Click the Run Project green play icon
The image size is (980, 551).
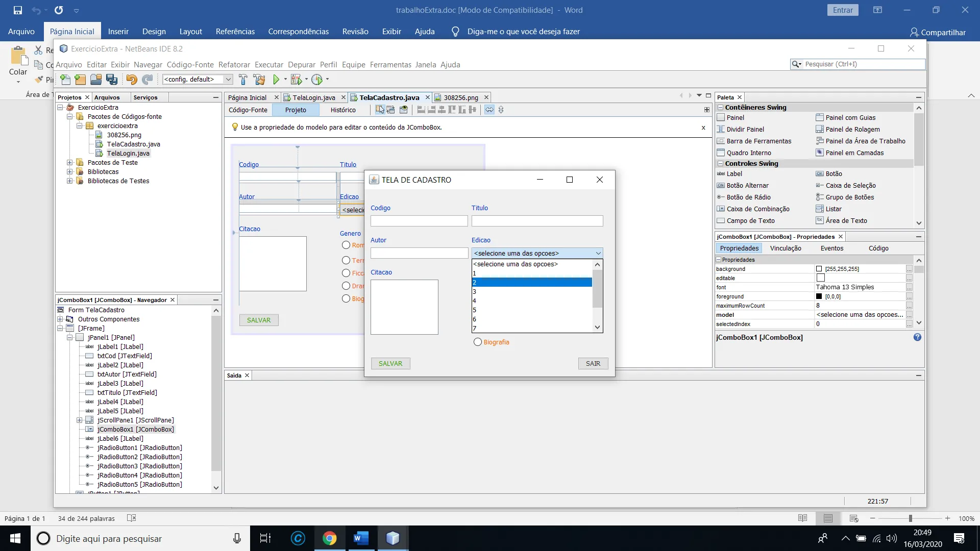(276, 79)
